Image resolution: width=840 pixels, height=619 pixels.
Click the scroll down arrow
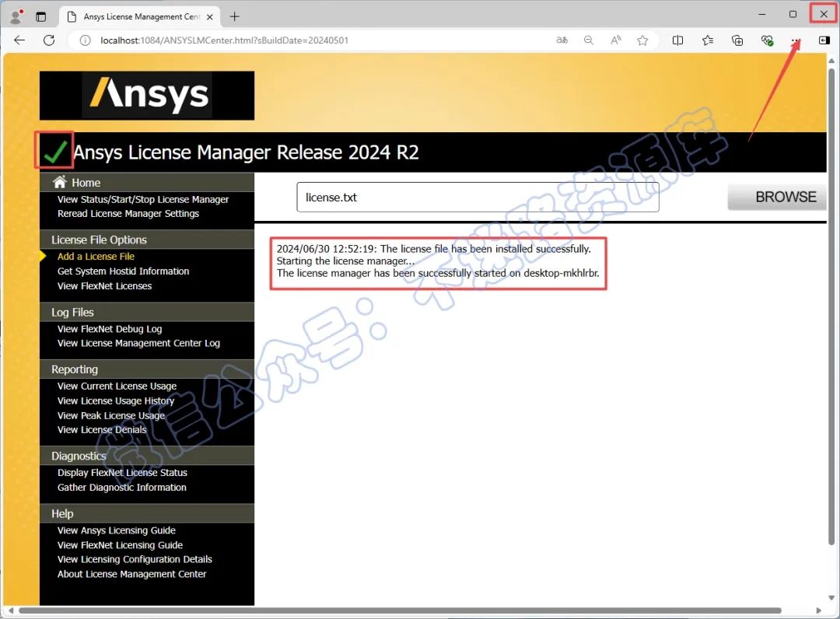831,597
